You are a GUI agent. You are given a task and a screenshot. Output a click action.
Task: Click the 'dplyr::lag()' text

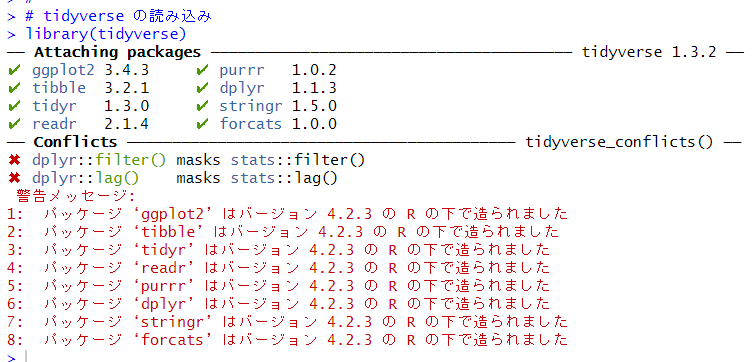(x=86, y=179)
